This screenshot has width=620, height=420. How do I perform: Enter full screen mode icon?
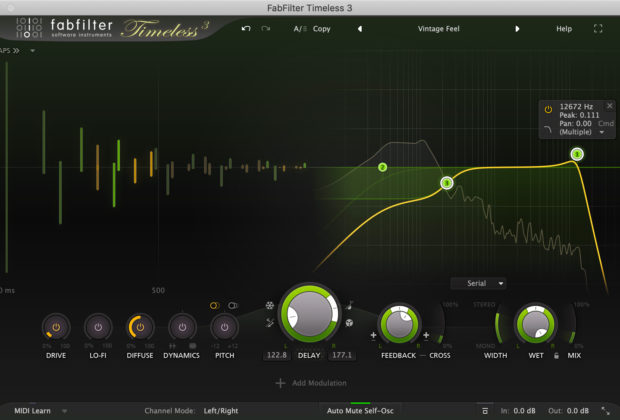click(598, 28)
